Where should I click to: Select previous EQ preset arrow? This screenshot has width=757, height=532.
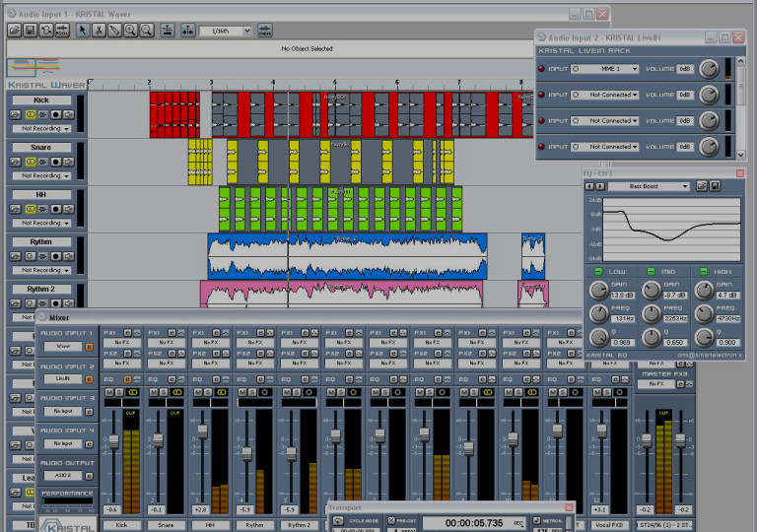click(589, 186)
